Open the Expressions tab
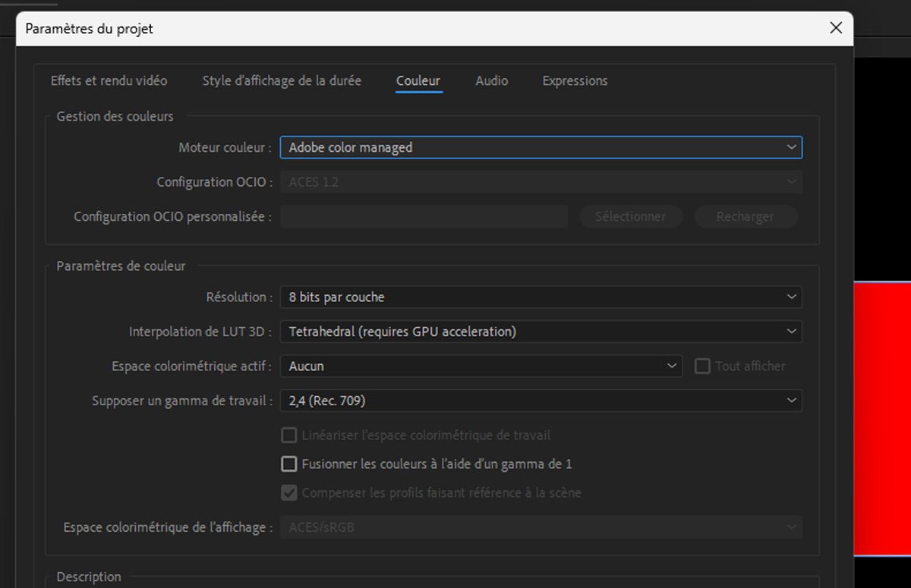This screenshot has height=588, width=911. click(x=575, y=80)
